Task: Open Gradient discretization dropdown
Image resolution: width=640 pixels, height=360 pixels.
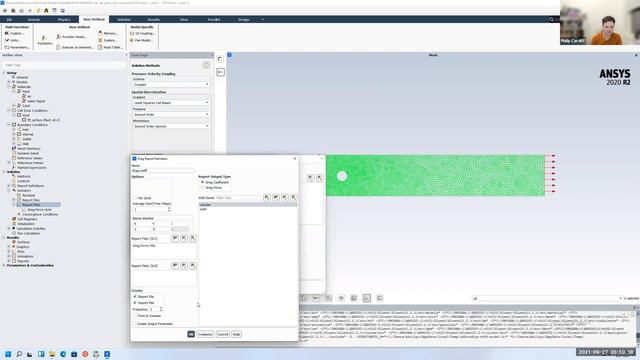Action: pyautogui.click(x=171, y=102)
